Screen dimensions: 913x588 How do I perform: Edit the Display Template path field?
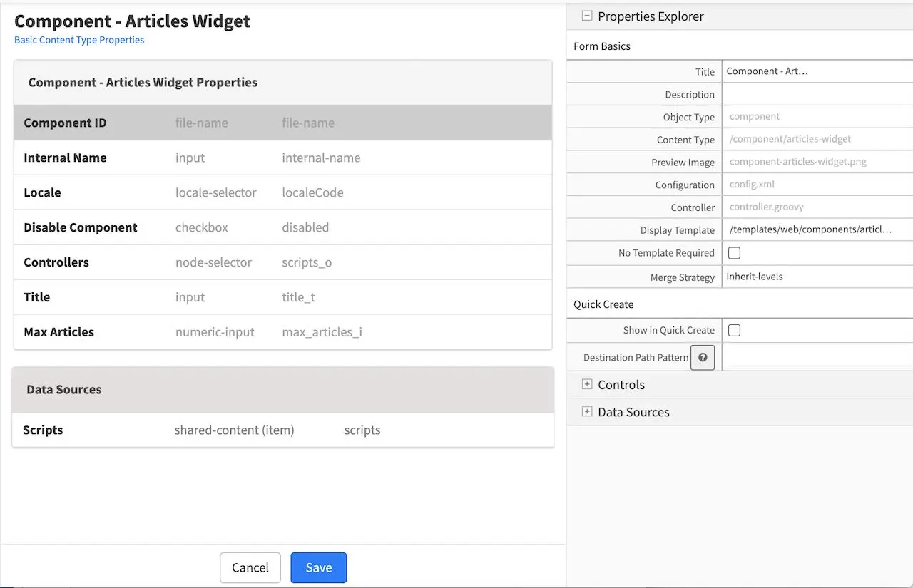coord(817,229)
